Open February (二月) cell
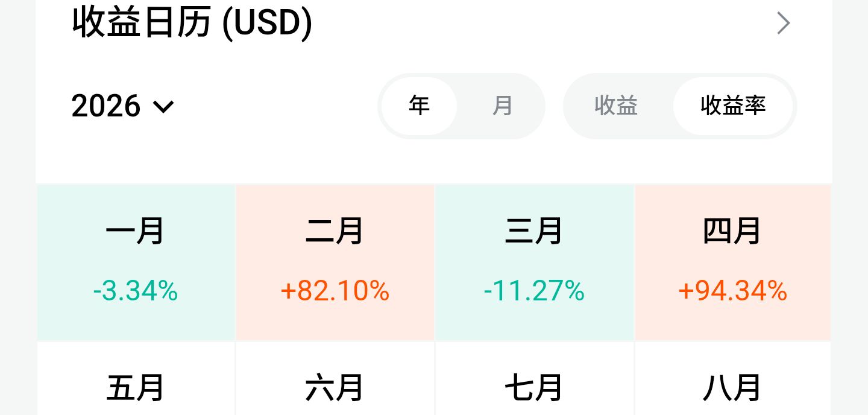868x415 pixels. coord(335,232)
